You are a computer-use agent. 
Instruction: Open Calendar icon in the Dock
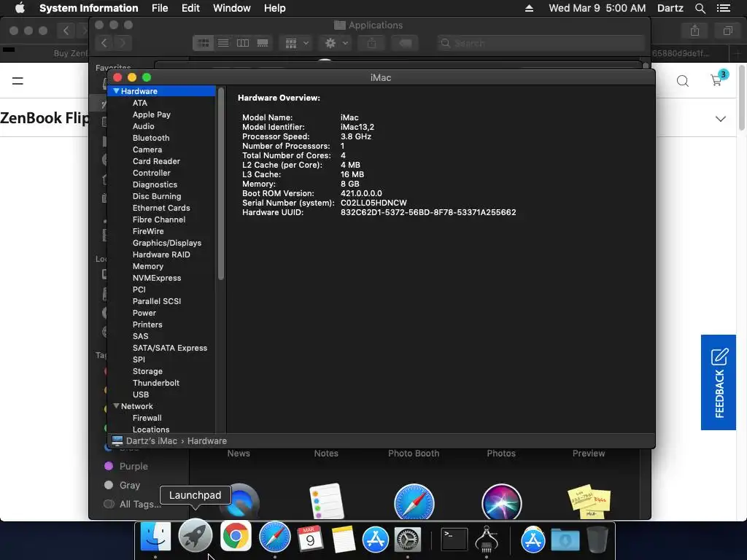[311, 539]
